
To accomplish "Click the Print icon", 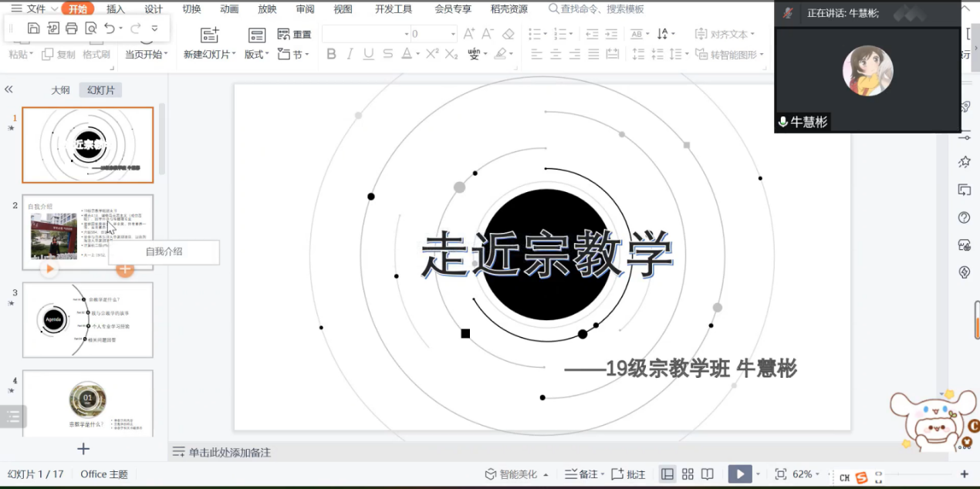I will (x=72, y=29).
